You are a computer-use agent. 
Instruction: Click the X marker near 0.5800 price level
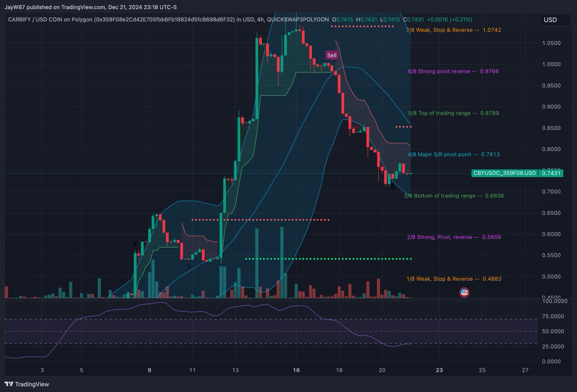(135, 244)
